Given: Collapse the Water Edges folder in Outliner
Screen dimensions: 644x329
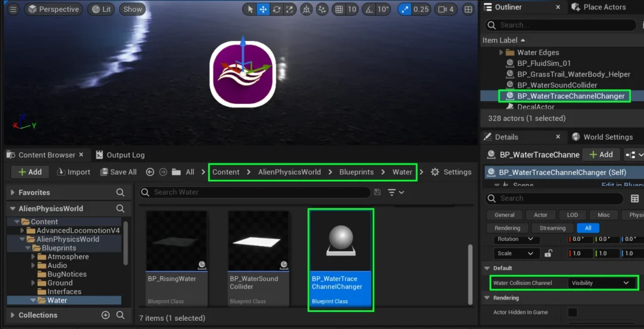Looking at the screenshot, I should 501,53.
